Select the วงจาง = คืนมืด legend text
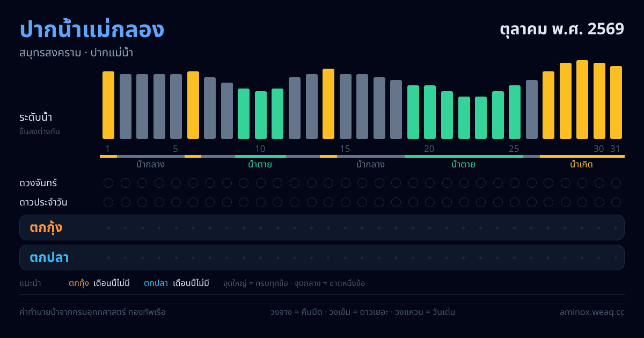Image resolution: width=644 pixels, height=338 pixels. (296, 312)
